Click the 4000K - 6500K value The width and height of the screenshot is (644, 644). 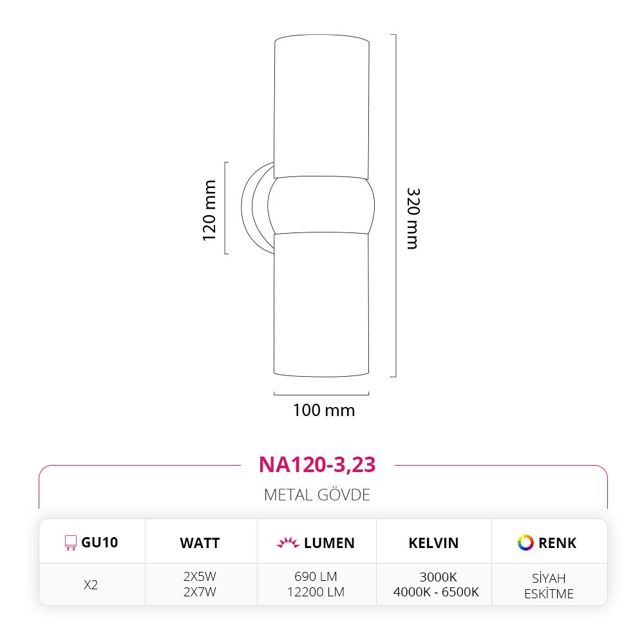436,592
